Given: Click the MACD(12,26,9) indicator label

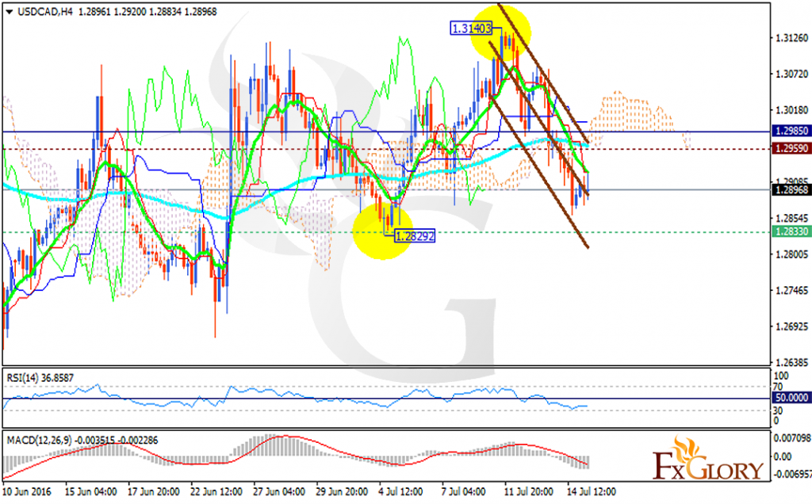Looking at the screenshot, I should pos(82,441).
